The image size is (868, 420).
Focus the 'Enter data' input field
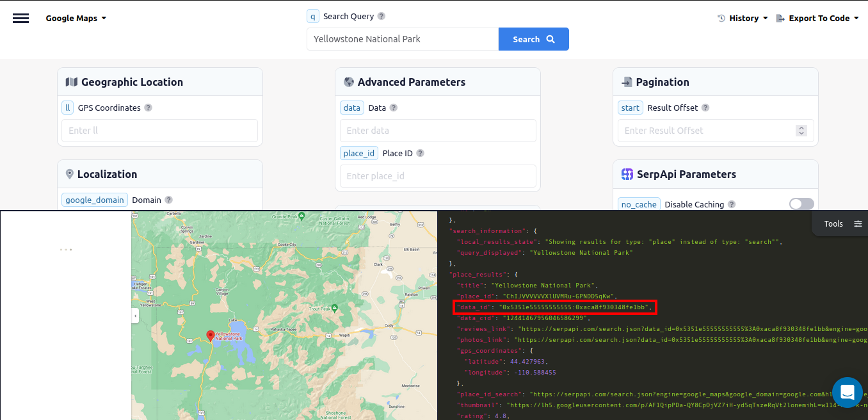438,131
